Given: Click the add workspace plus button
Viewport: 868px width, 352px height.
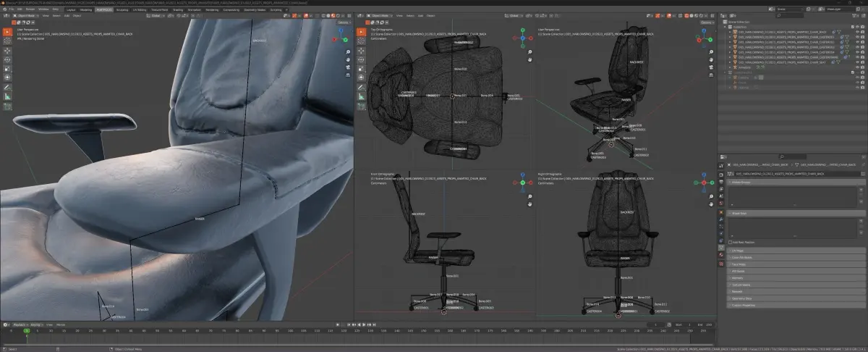Looking at the screenshot, I should tap(286, 9).
